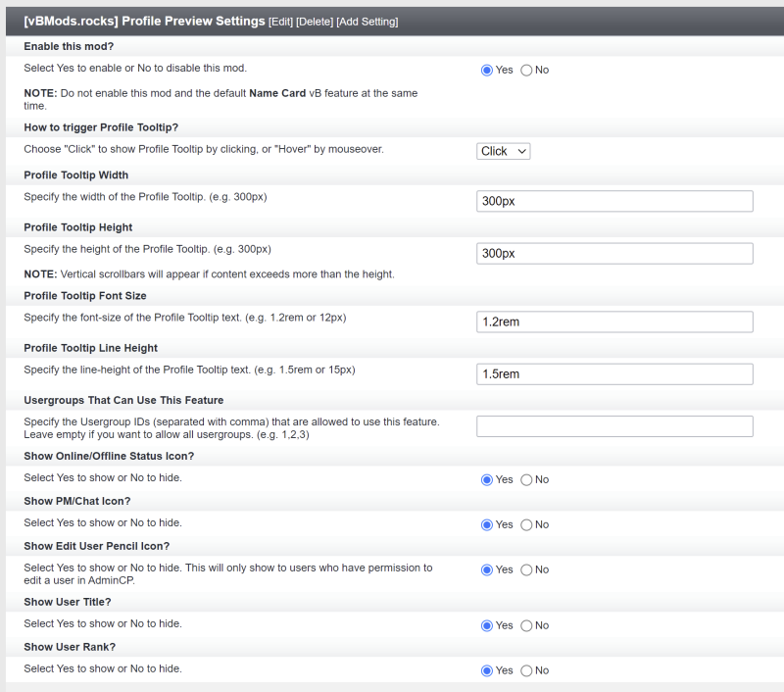The image size is (784, 692).
Task: Click 'Usergroups That Can Use This Feature' heading
Action: pyautogui.click(x=123, y=401)
